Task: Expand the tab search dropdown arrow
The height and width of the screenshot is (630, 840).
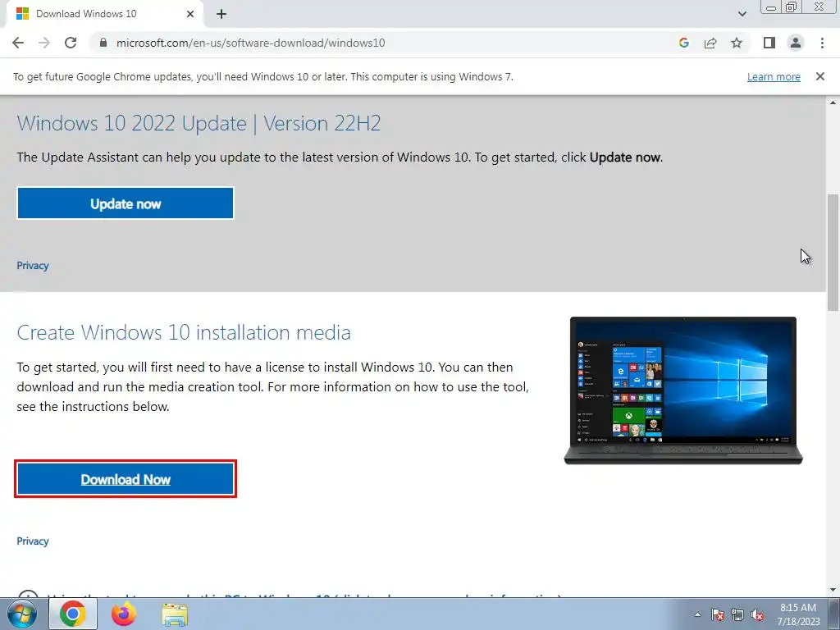Action: point(742,14)
